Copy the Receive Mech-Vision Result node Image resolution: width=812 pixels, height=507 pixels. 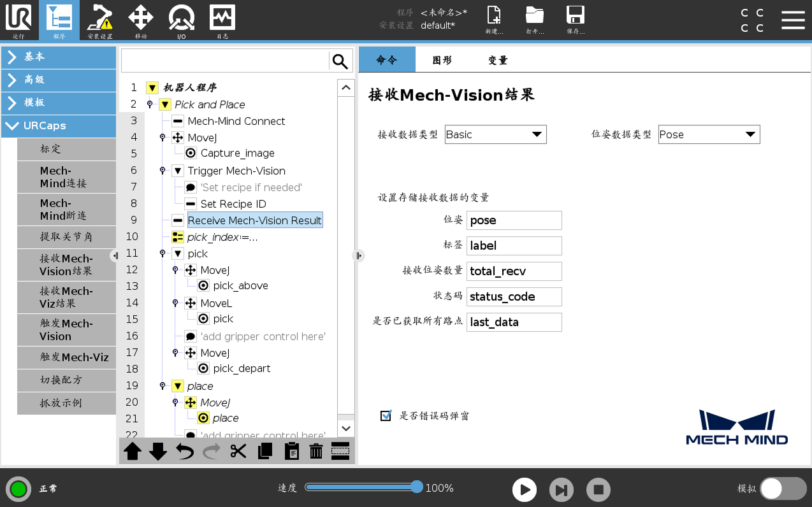264,451
